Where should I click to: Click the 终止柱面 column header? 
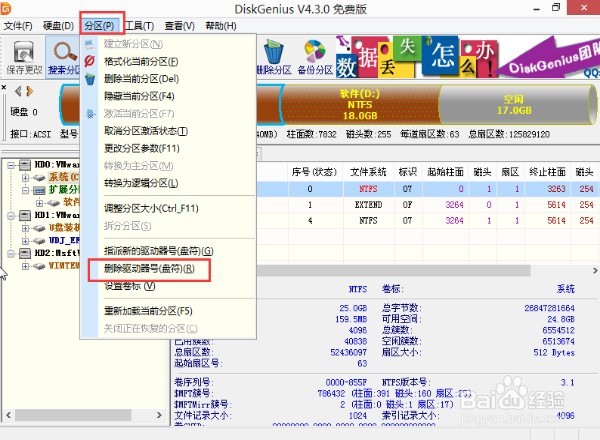(547, 172)
